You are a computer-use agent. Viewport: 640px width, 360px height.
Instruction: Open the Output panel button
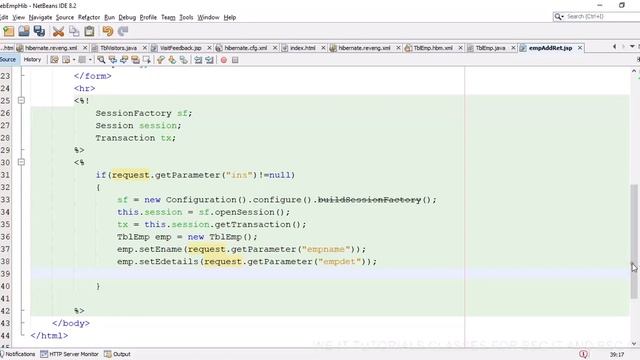tap(117, 354)
